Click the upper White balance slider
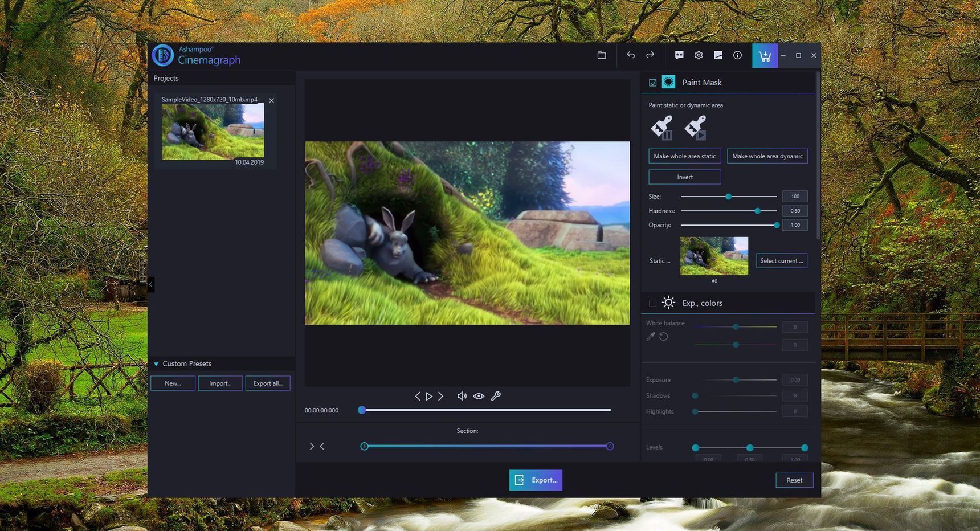The image size is (980, 531). click(x=736, y=327)
